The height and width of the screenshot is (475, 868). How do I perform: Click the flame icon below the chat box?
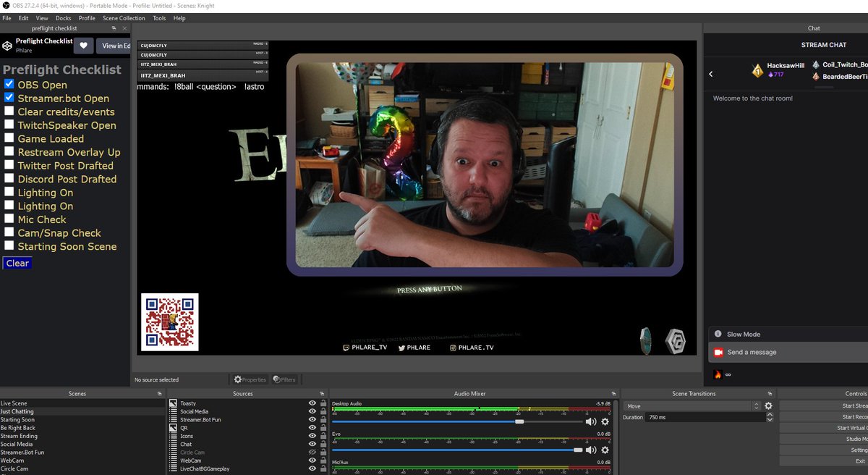click(x=718, y=374)
